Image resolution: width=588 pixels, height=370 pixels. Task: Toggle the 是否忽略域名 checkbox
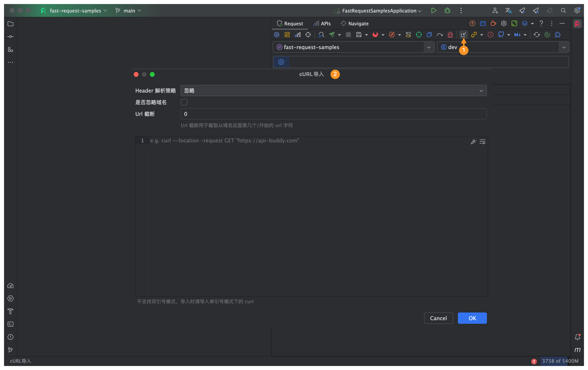(x=184, y=102)
